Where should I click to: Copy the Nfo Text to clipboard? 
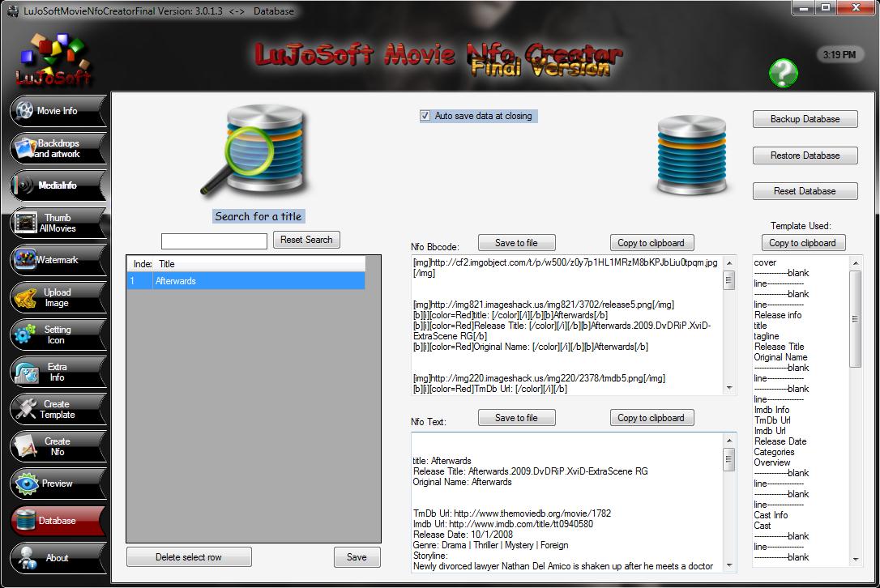[x=651, y=418]
